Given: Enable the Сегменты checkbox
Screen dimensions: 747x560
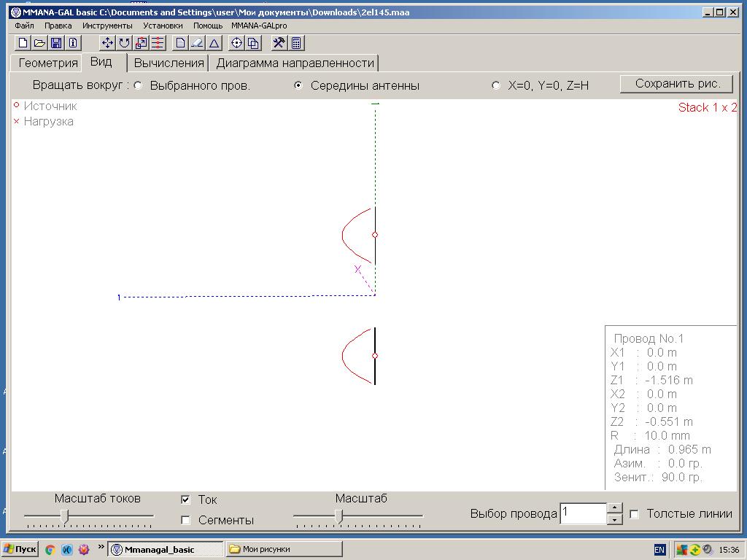Looking at the screenshot, I should (x=185, y=520).
